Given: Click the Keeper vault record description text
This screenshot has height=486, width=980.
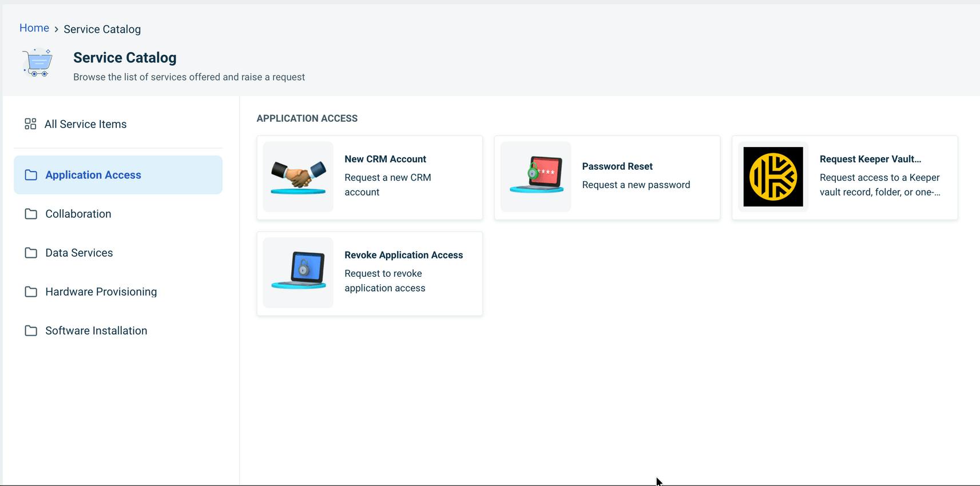Looking at the screenshot, I should tap(880, 185).
